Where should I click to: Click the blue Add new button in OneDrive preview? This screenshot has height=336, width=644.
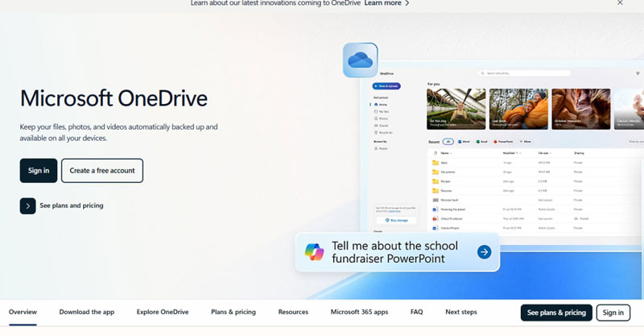coord(386,86)
